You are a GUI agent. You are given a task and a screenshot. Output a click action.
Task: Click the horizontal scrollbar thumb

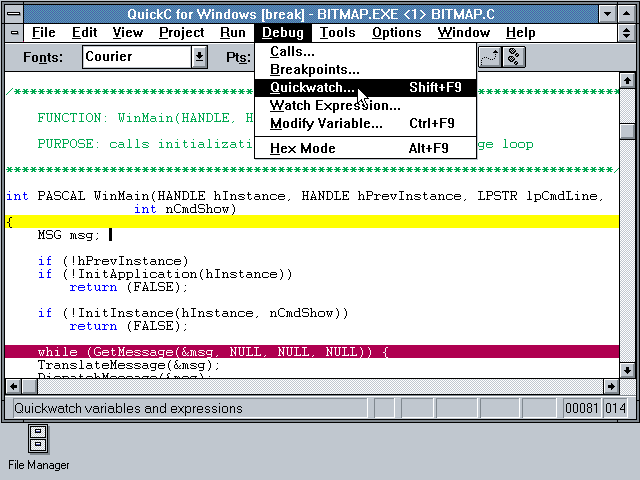click(x=29, y=386)
